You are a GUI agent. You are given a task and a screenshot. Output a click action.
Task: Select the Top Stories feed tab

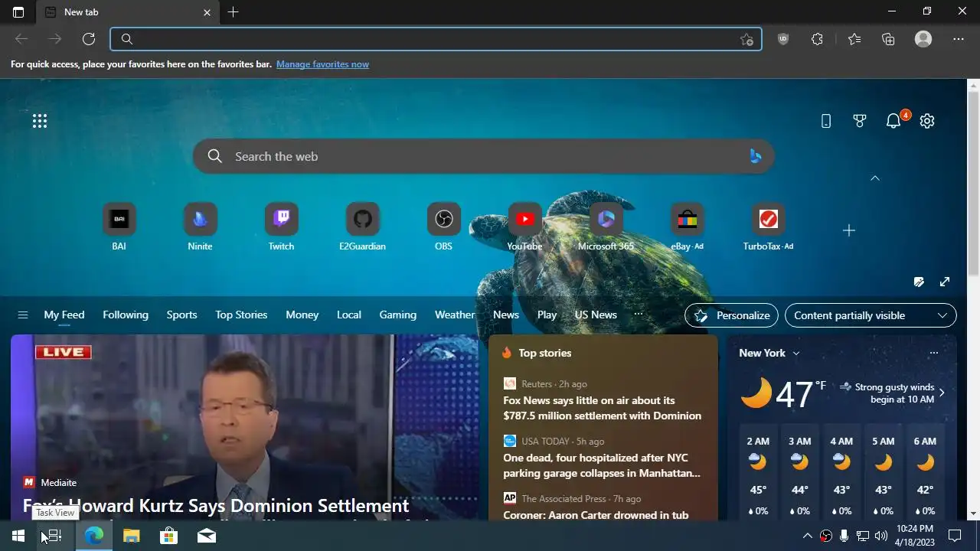[241, 315]
